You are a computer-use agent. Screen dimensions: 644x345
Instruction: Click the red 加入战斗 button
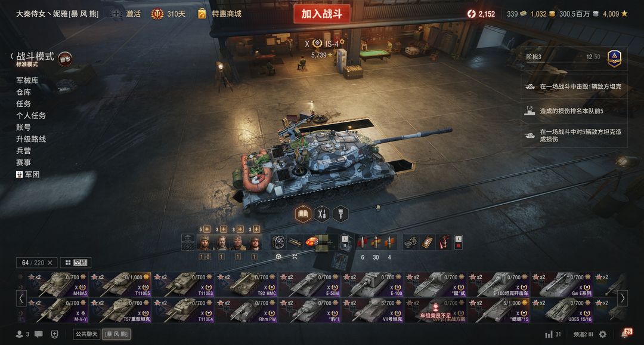pos(322,14)
